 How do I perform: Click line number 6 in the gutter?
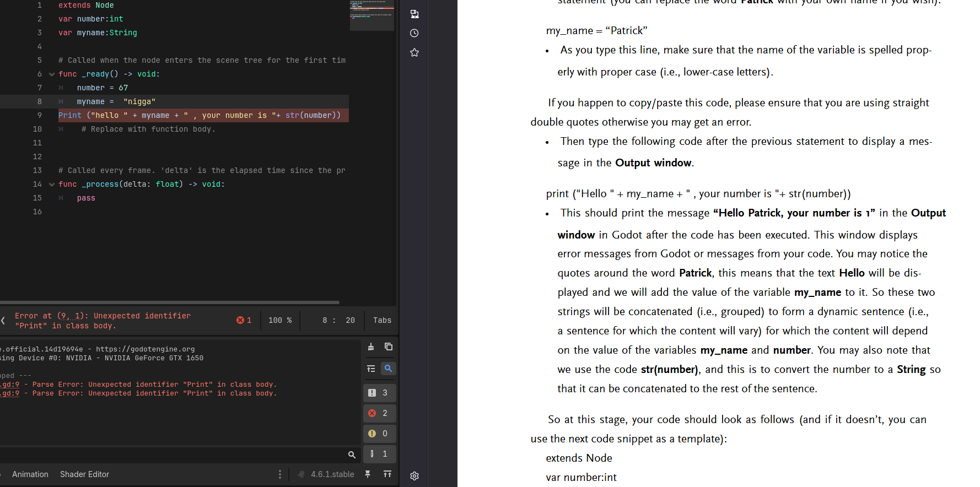coord(39,74)
